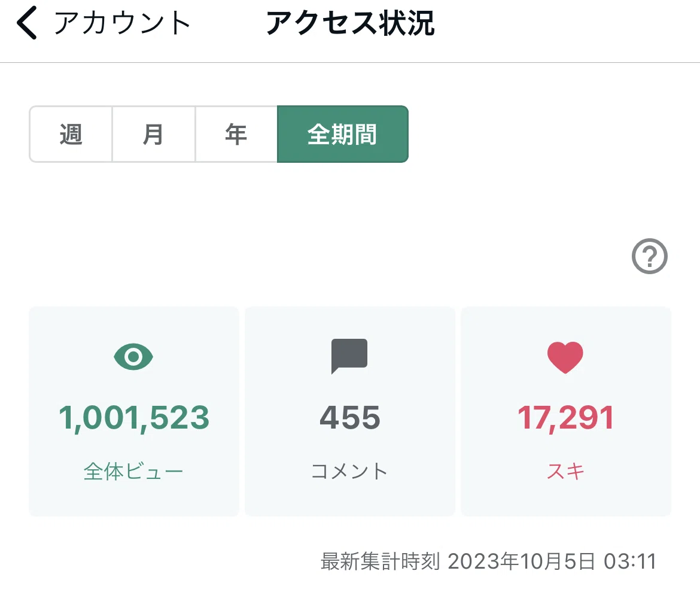This screenshot has width=700, height=592.
Task: Choose the 年 period tab
Action: click(x=236, y=135)
